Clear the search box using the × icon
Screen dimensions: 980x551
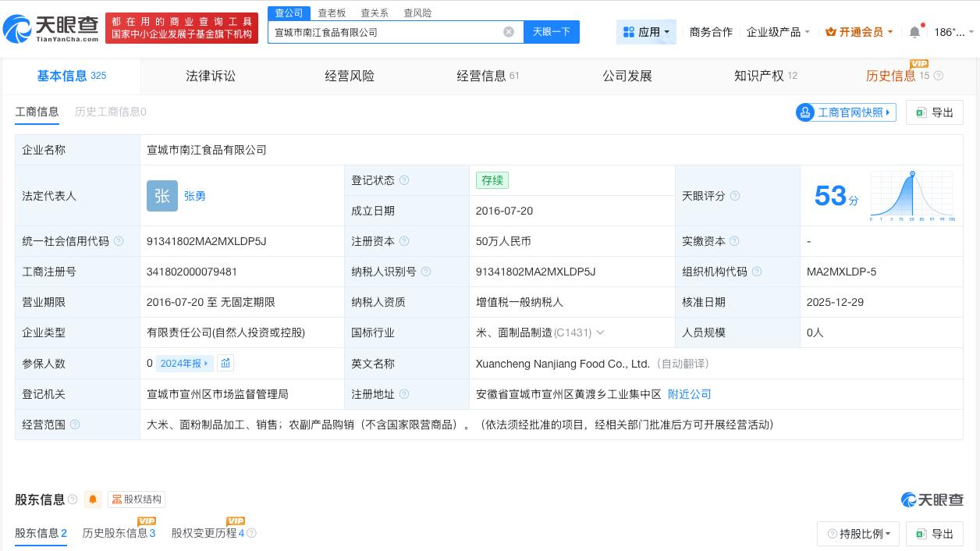509,32
